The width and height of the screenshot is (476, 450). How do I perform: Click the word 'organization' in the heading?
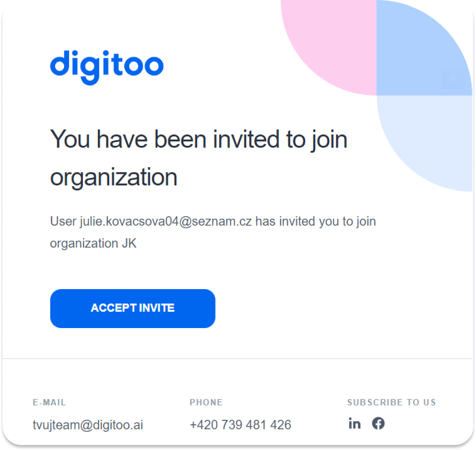(x=113, y=178)
